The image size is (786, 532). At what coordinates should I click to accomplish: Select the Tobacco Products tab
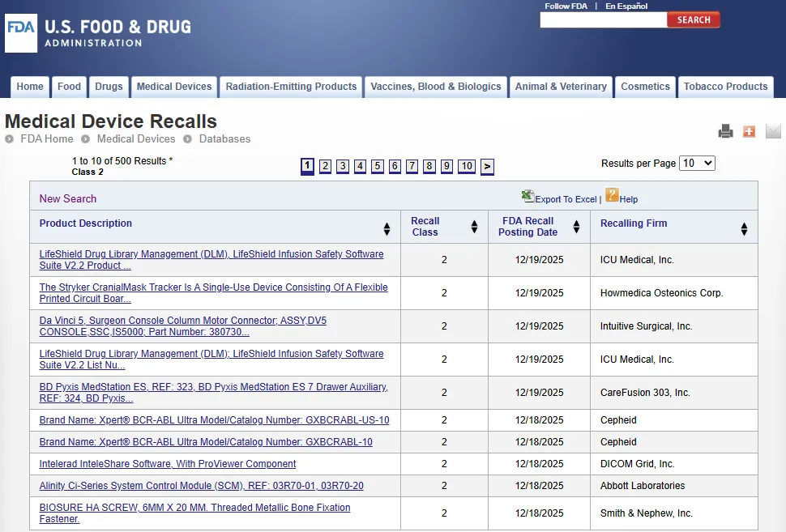click(x=725, y=87)
